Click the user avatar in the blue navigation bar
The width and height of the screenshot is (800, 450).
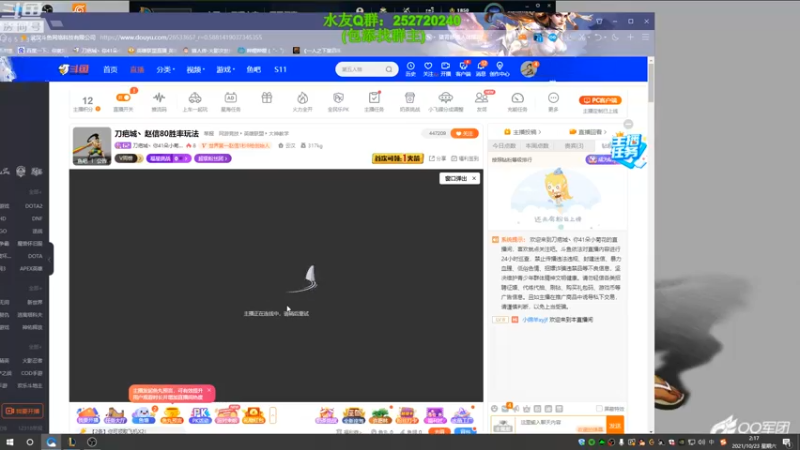click(529, 69)
